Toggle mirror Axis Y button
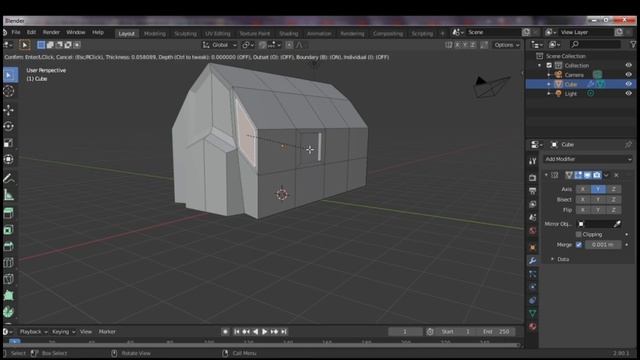Screen dimensions: 640x360 (x=598, y=189)
